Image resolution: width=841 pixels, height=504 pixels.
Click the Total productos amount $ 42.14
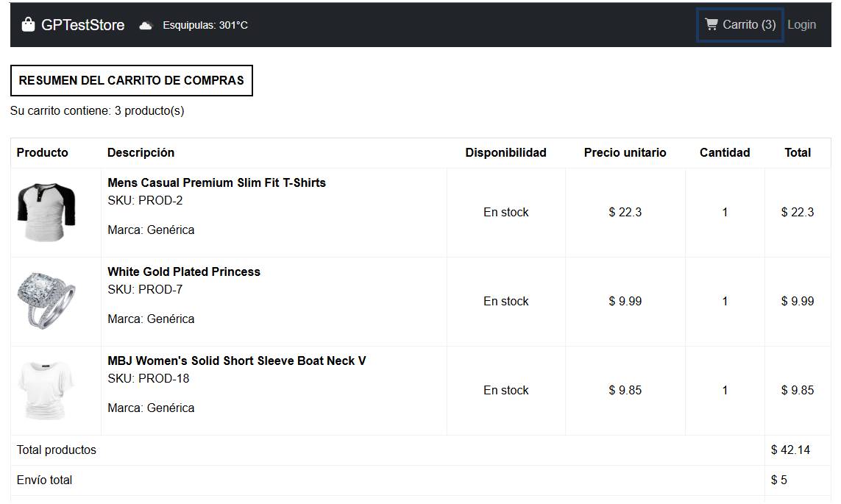(x=790, y=450)
